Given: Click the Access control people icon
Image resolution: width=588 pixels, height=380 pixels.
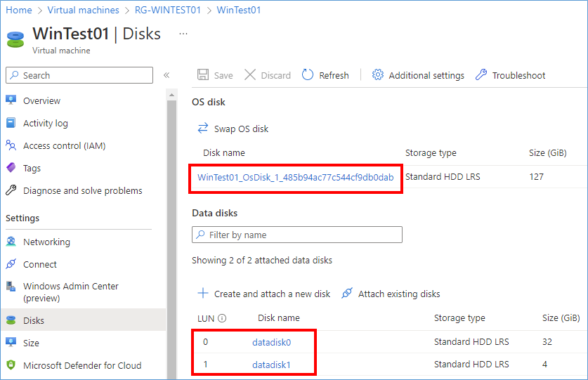Looking at the screenshot, I should click(11, 145).
